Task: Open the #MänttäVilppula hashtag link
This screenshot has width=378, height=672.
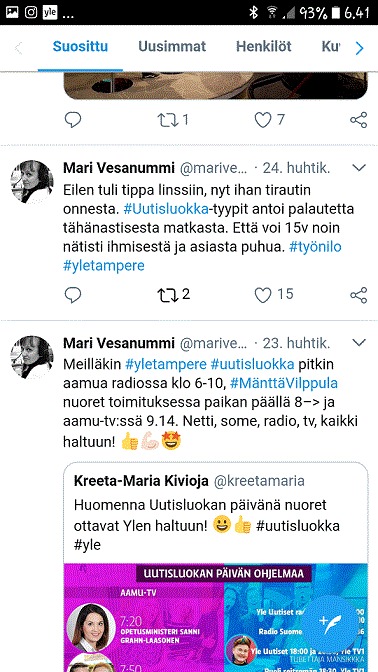Action: (x=283, y=384)
